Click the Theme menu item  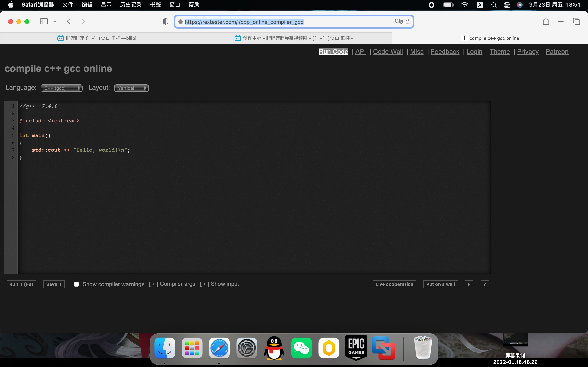tap(500, 52)
